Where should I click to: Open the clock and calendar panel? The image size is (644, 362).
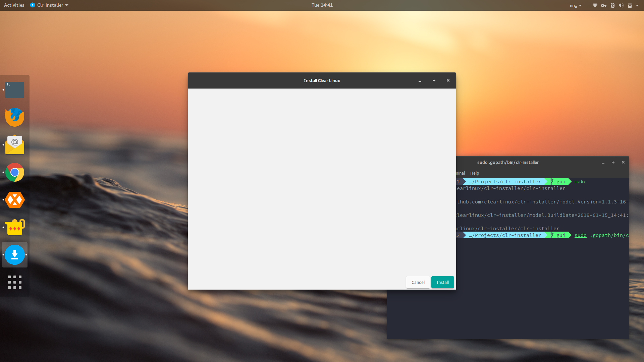[322, 5]
